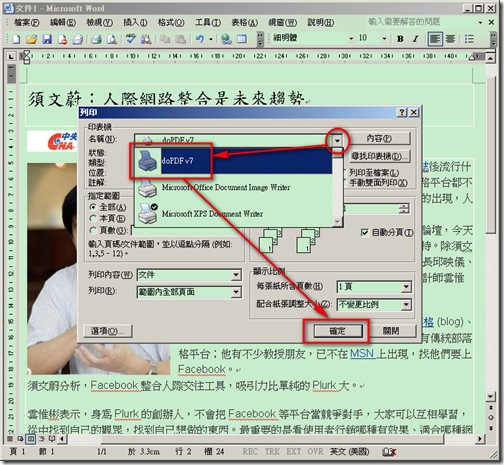The height and width of the screenshot is (465, 504).
Task: Click the 確定 button
Action: (337, 331)
